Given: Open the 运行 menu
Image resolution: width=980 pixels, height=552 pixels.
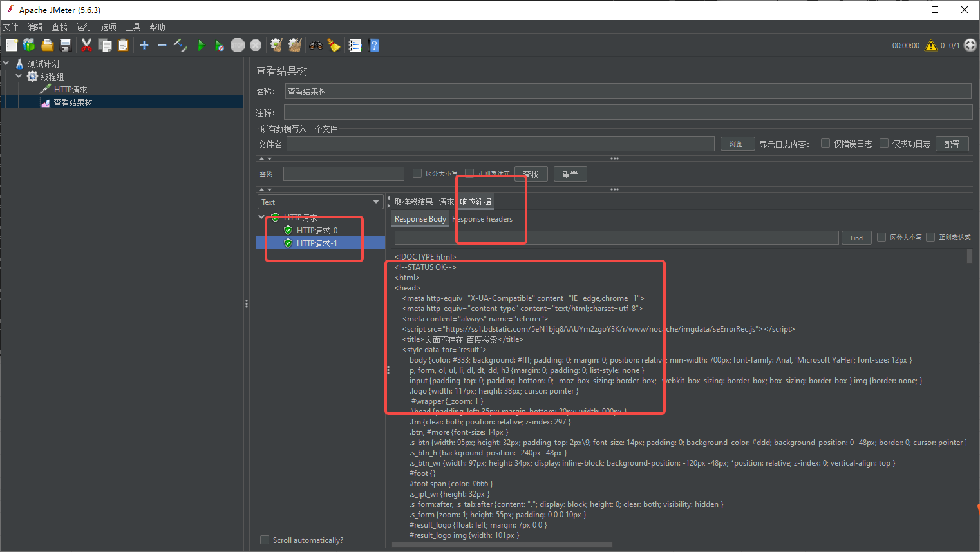Looking at the screenshot, I should click(x=84, y=27).
